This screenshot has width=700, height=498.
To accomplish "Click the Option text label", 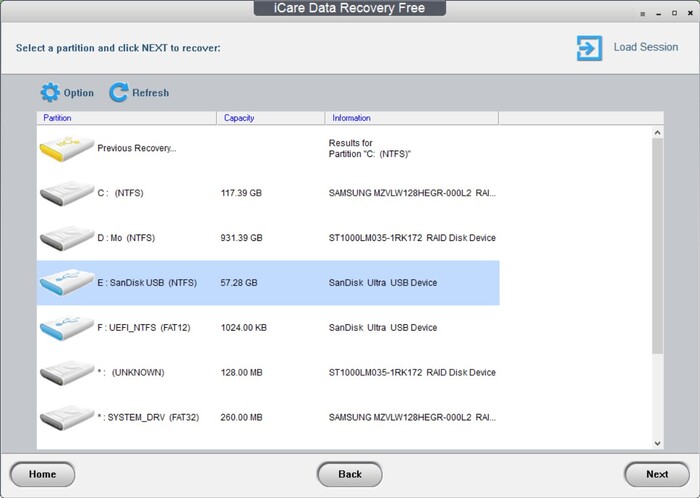I will click(x=79, y=93).
